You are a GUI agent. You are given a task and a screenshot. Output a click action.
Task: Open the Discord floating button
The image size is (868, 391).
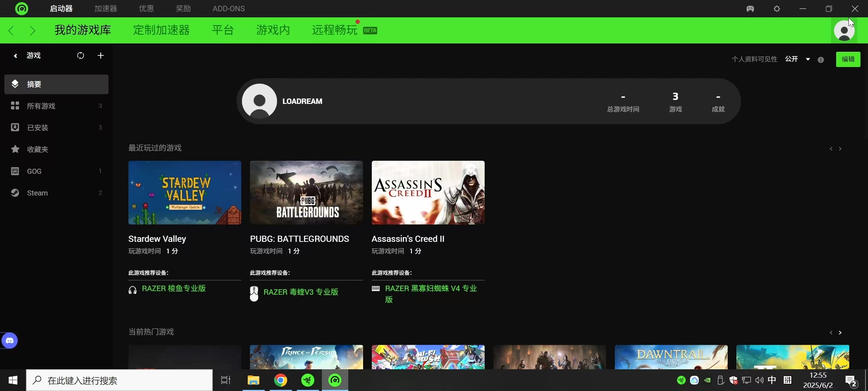pos(10,340)
